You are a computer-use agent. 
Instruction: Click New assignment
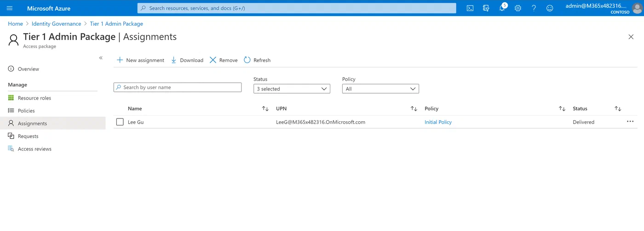coord(140,60)
